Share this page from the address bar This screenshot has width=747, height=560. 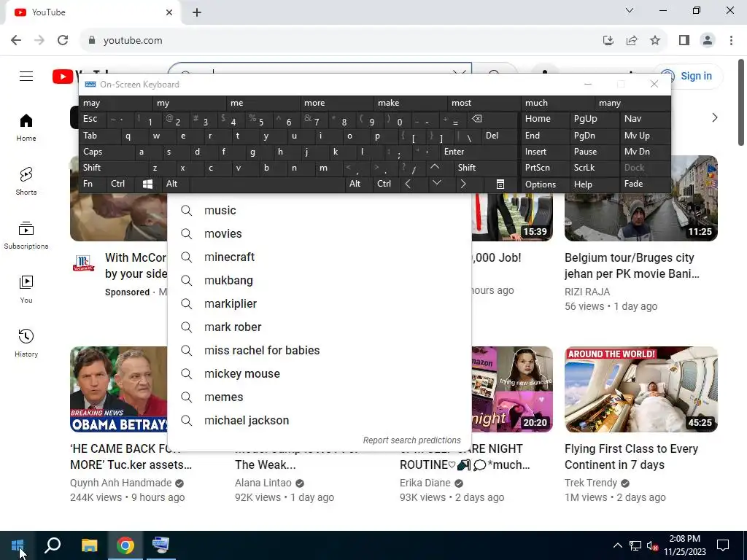632,41
